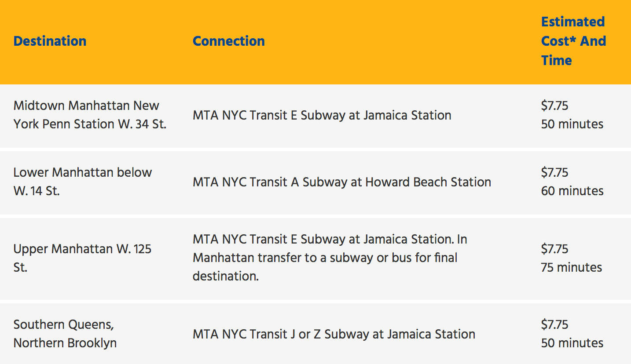Screen dimensions: 631x364
Task: Click the $7.75 cost in Midtown Manhattan row
Action: click(554, 106)
